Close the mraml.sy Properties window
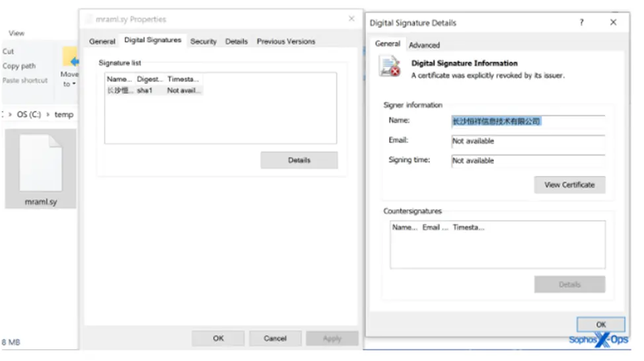Viewport: 644px width, 361px height. click(x=351, y=19)
